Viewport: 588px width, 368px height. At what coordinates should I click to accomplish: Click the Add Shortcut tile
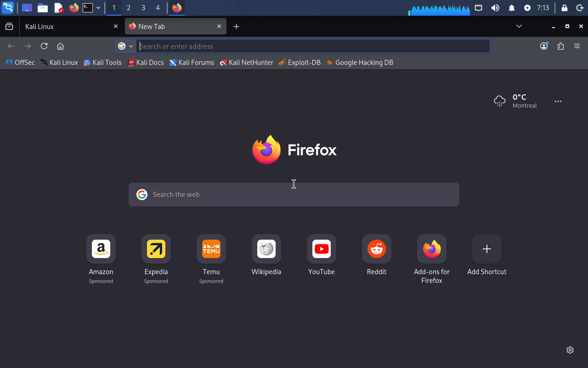487,249
